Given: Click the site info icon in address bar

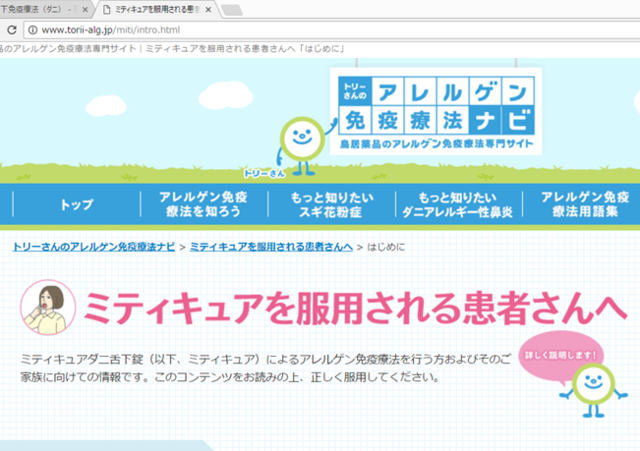Looking at the screenshot, I should pyautogui.click(x=33, y=30).
